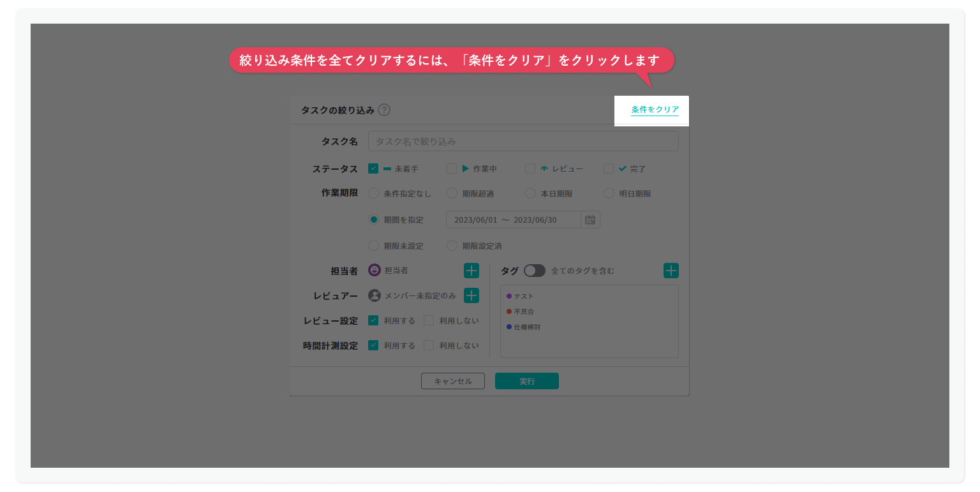
Task: Select the 本日期限 radio button
Action: point(530,193)
